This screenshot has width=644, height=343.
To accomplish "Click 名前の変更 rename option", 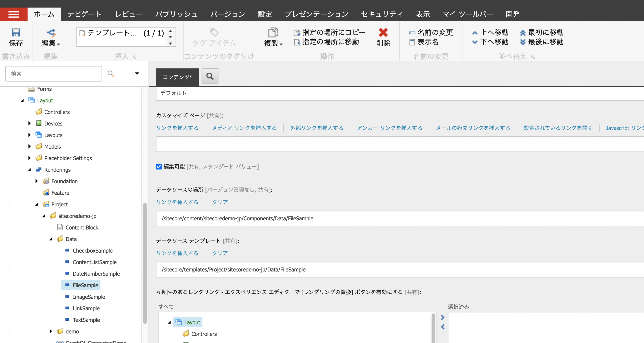I will (x=431, y=32).
